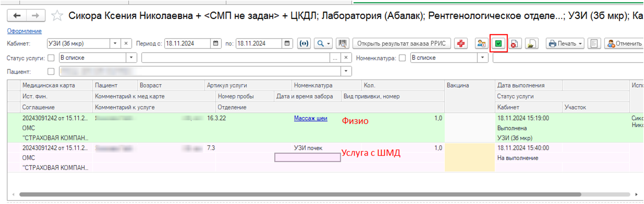The width and height of the screenshot is (644, 204).
Task: Expand the Пациент field dropdown arrow
Action: 346,71
